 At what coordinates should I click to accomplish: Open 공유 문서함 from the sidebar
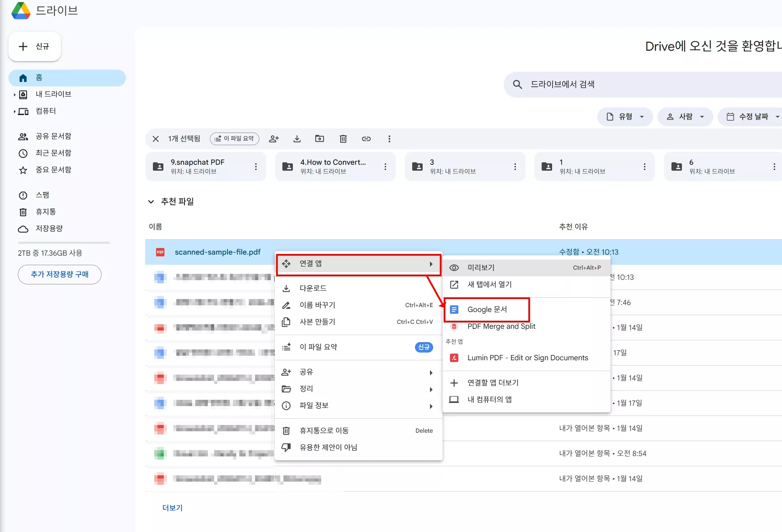52,136
